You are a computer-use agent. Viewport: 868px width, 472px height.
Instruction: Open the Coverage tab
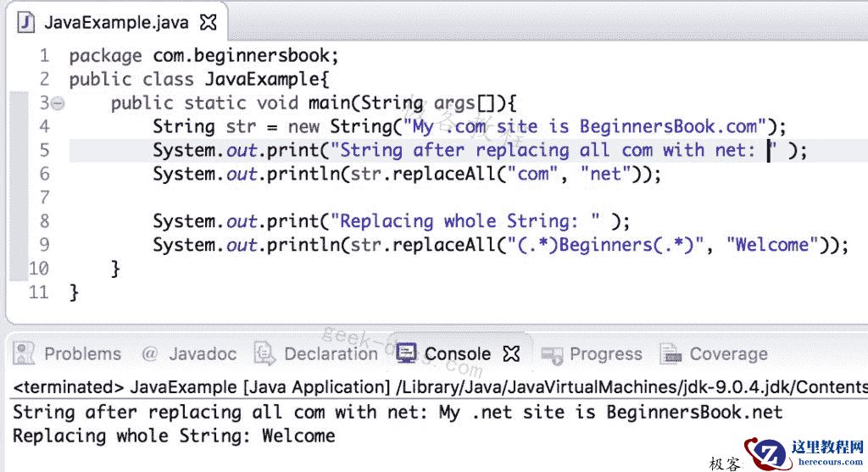pyautogui.click(x=714, y=353)
